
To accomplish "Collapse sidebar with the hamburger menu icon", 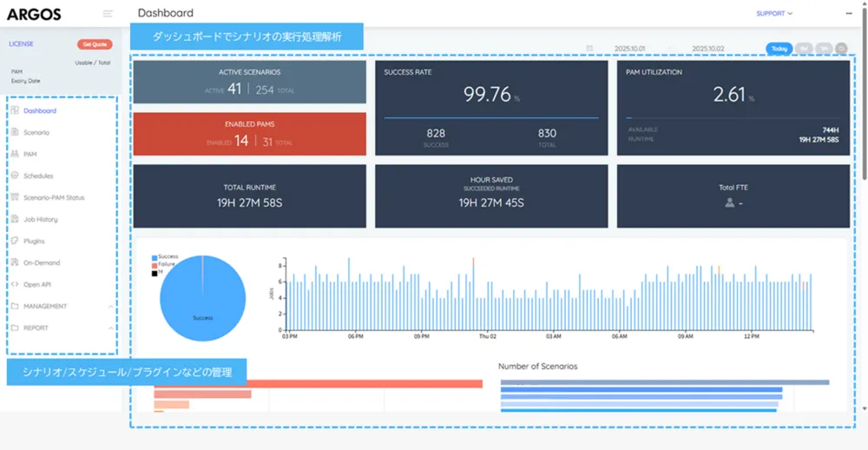I will coord(108,14).
